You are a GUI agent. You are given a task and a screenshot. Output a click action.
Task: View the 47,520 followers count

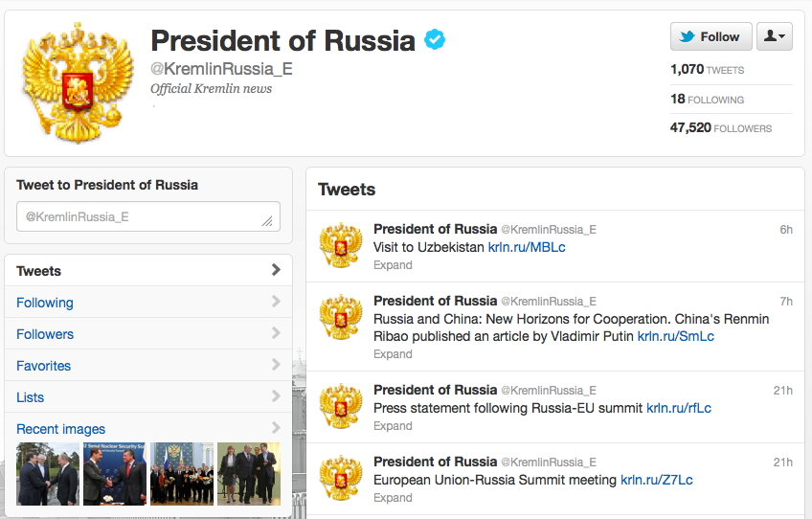[721, 127]
